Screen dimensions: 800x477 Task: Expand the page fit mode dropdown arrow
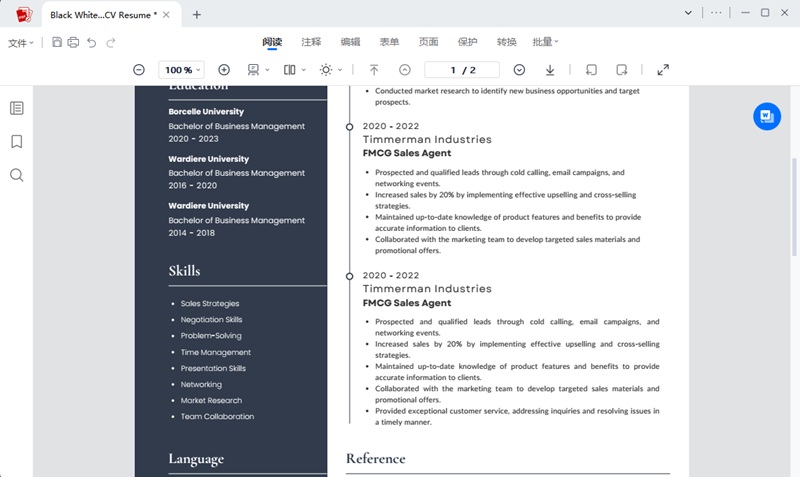pos(267,70)
